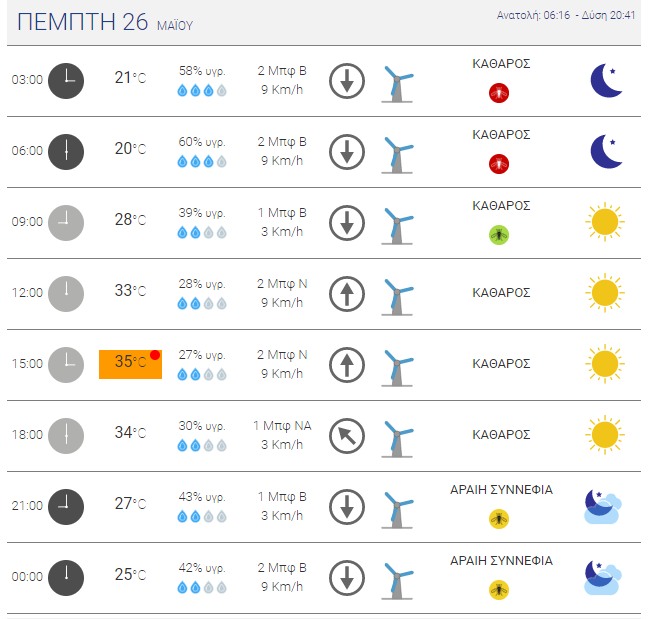Click the grey clock icon for 18:00
The width and height of the screenshot is (657, 619).
coord(66,436)
